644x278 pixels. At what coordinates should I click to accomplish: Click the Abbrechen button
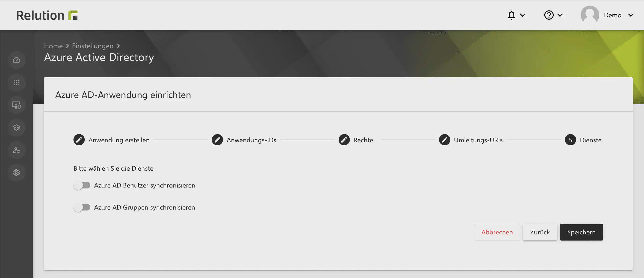[x=497, y=232]
